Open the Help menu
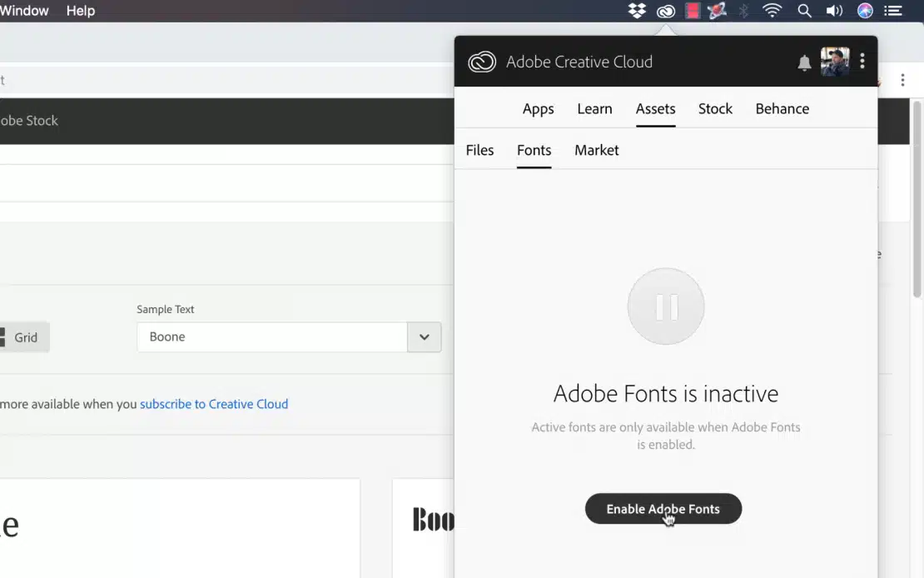The image size is (924, 578). tap(81, 11)
